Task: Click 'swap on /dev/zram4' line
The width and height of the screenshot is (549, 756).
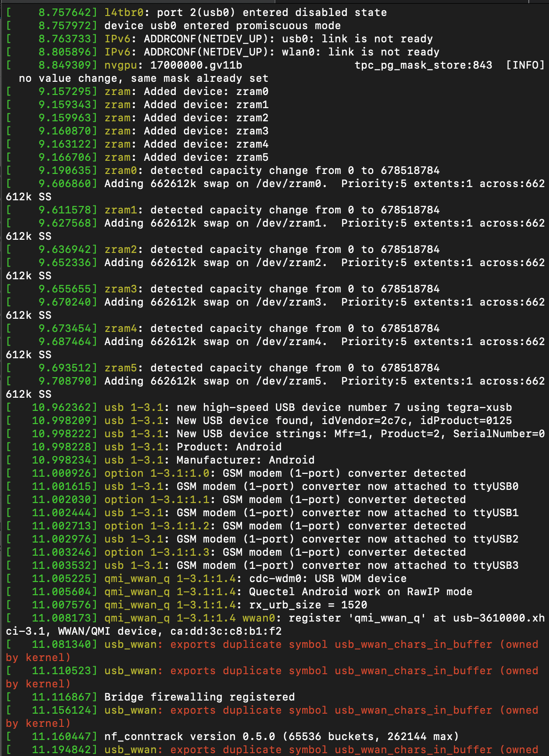Action: [x=275, y=341]
